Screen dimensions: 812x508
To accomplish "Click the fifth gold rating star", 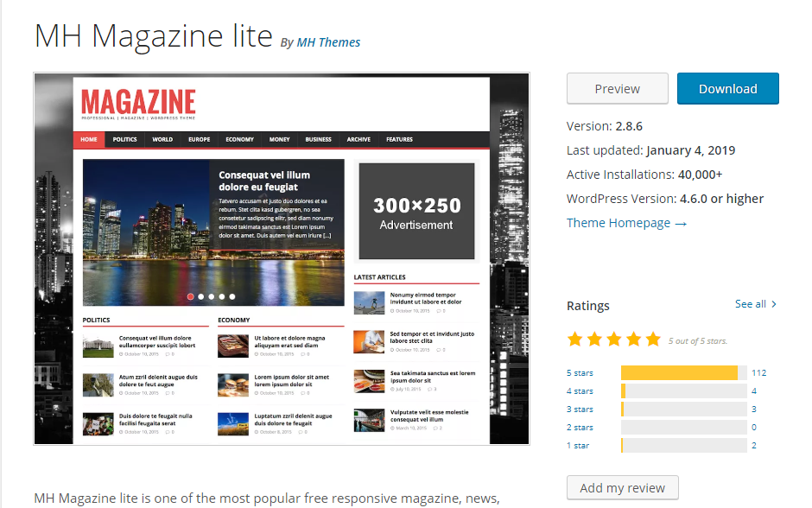I will coord(654,340).
